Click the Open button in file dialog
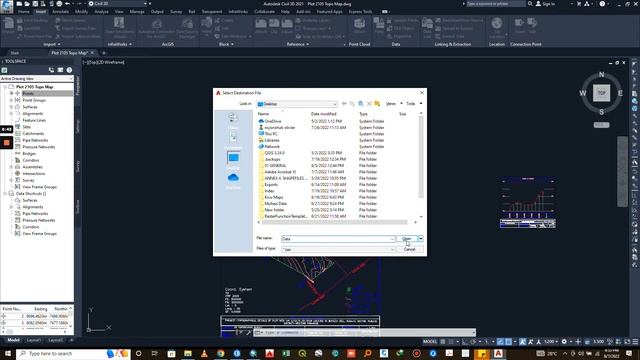 (407, 239)
